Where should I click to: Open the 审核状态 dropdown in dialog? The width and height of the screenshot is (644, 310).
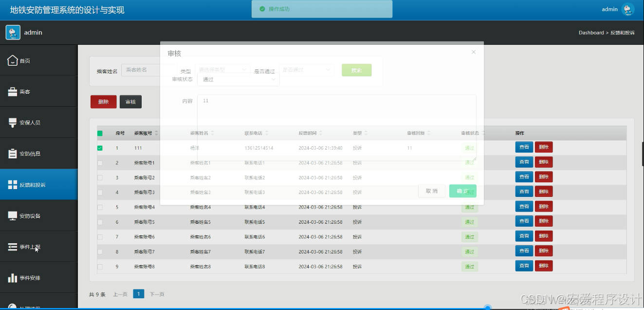[x=238, y=79]
